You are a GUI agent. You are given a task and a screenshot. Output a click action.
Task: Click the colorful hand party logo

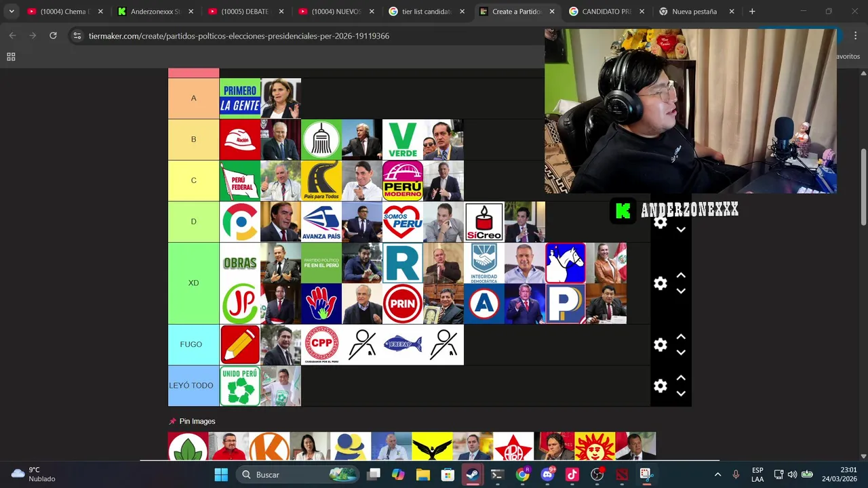point(321,304)
